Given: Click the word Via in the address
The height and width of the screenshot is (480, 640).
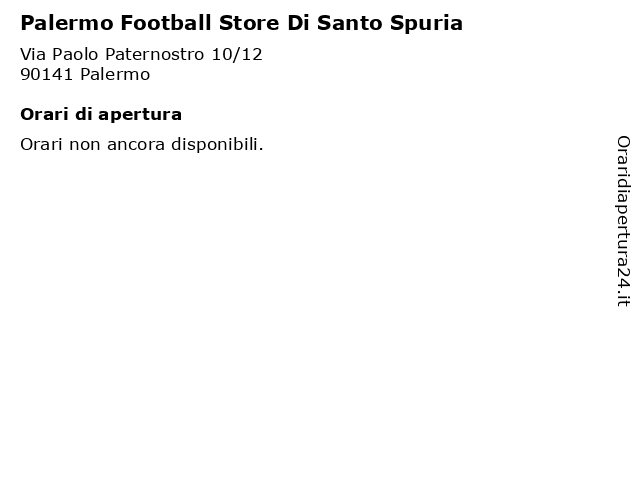Looking at the screenshot, I should [x=33, y=54].
